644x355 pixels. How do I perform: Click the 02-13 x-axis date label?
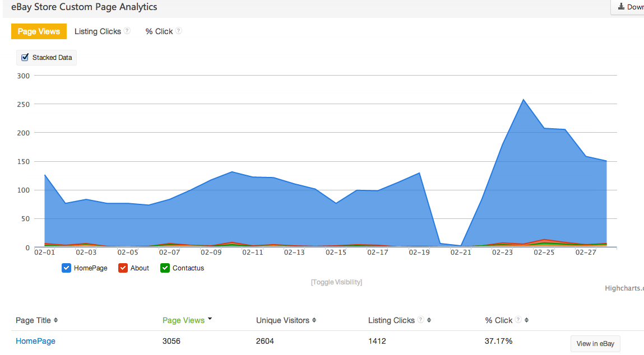point(294,253)
